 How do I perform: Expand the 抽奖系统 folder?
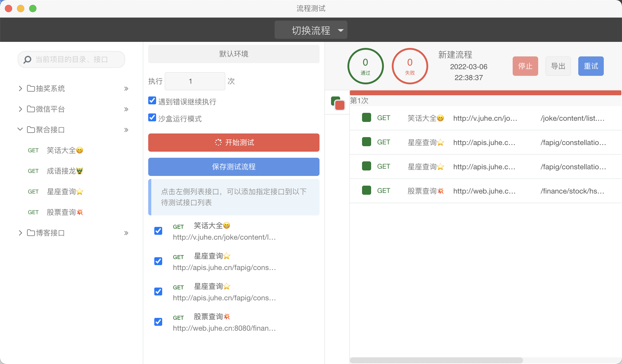[x=20, y=89]
